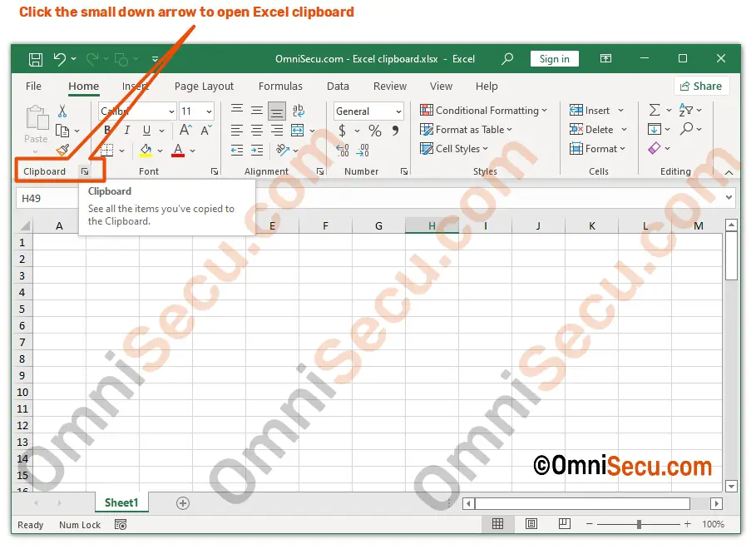Click the Name Box showing H49

pos(47,199)
